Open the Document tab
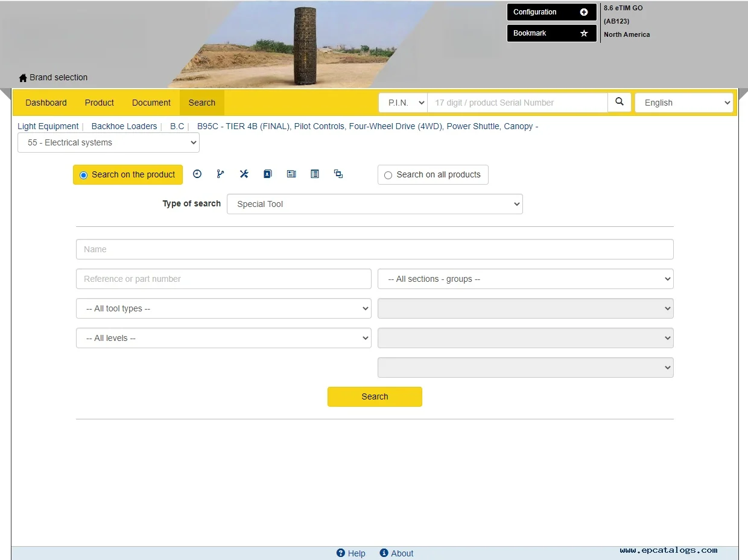This screenshot has height=560, width=748. pyautogui.click(x=151, y=103)
